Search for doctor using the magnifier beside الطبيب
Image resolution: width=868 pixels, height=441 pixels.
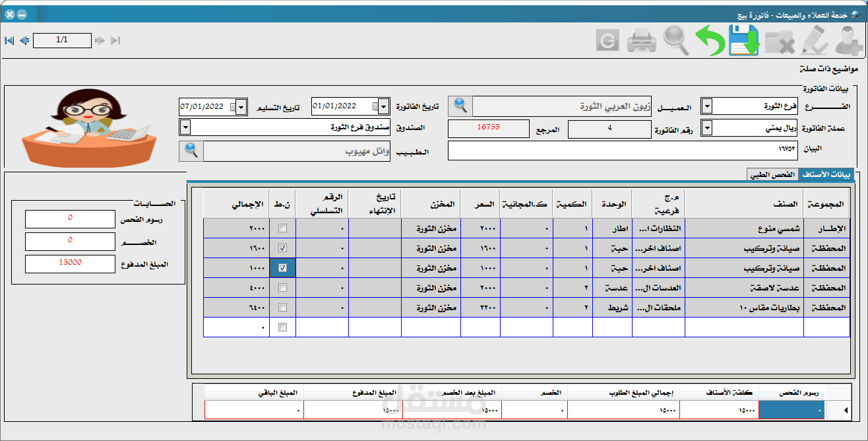click(190, 151)
